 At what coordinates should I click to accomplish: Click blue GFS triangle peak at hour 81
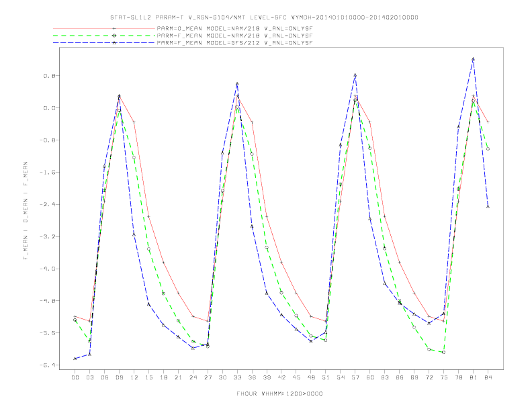474,59
